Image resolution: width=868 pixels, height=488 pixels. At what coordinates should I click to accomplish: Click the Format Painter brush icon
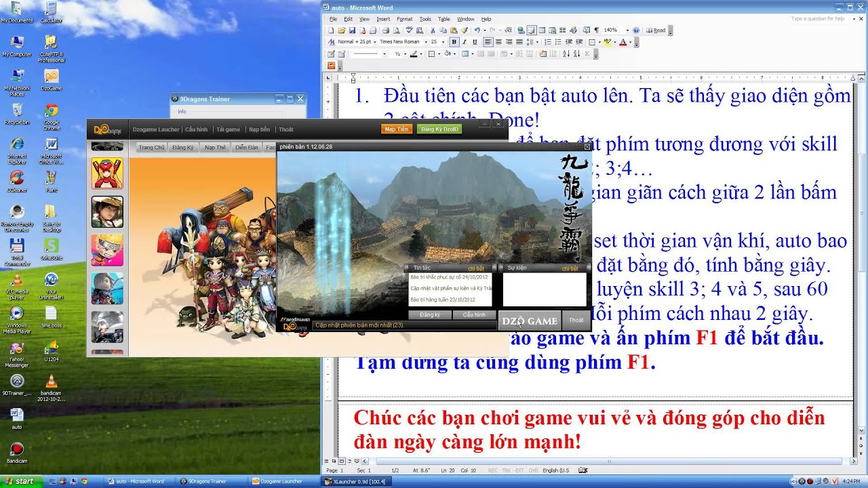[464, 30]
